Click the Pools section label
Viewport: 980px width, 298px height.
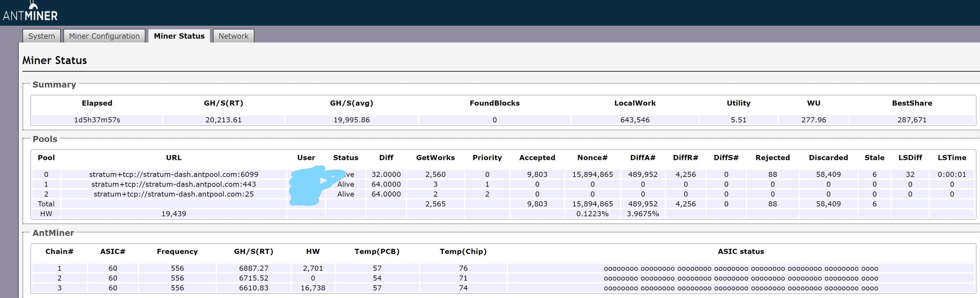(x=45, y=139)
